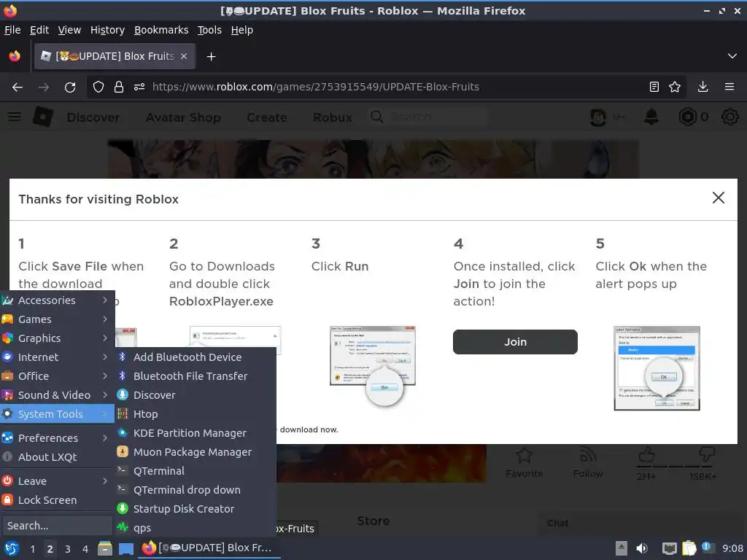This screenshot has height=560, width=747.
Task: Toggle reader view icon
Action: pyautogui.click(x=654, y=87)
